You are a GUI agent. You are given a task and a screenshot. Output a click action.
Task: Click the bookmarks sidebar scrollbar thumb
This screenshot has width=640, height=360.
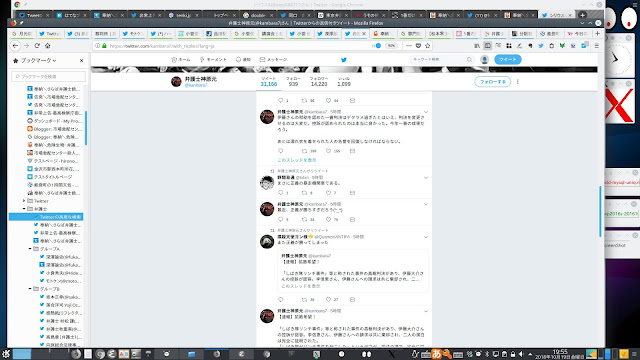86,128
